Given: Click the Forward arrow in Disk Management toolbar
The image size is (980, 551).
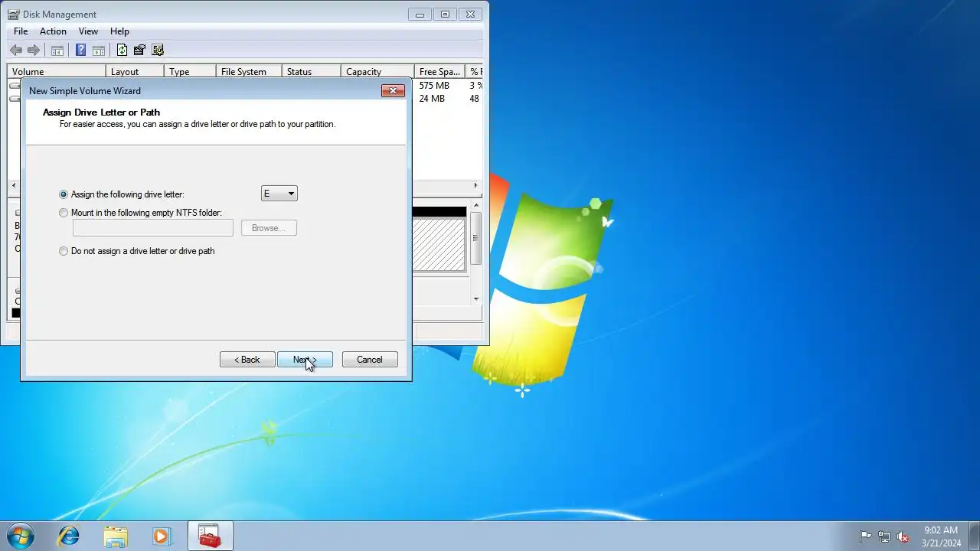Looking at the screenshot, I should point(34,51).
